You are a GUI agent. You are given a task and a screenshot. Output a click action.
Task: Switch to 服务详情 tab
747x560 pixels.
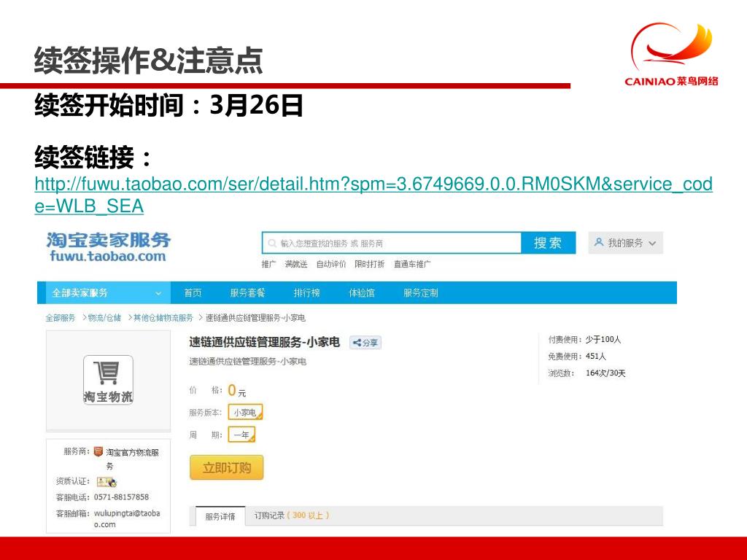220,516
